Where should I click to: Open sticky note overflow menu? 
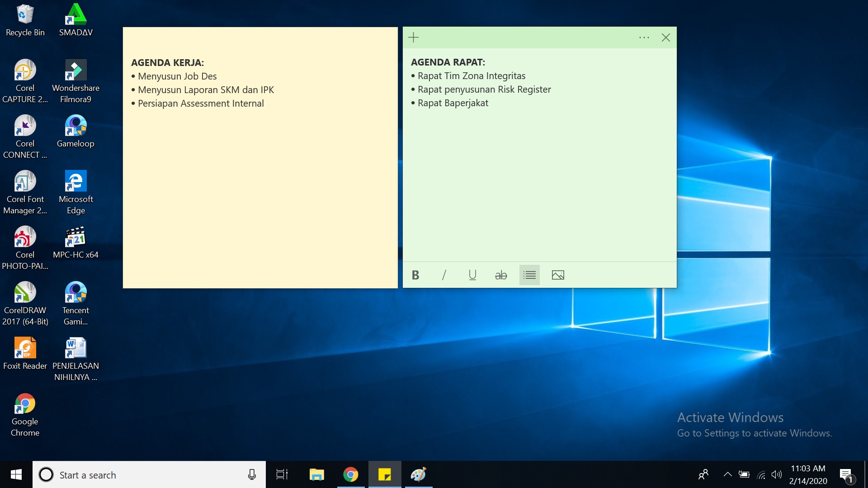[x=644, y=38]
